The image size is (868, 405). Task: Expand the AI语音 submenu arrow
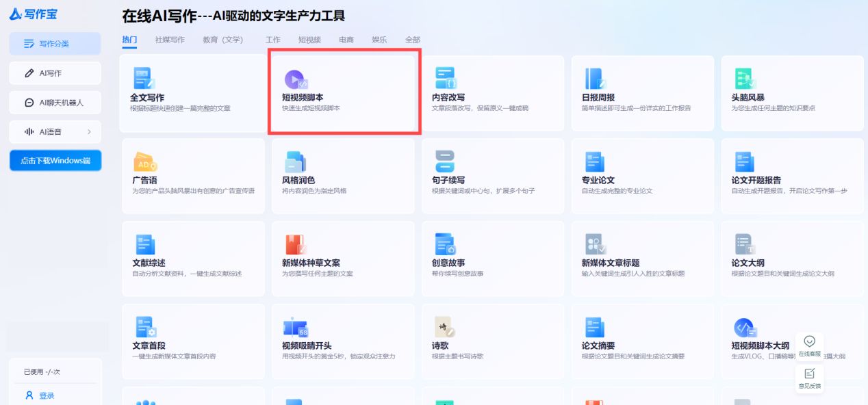[x=89, y=131]
